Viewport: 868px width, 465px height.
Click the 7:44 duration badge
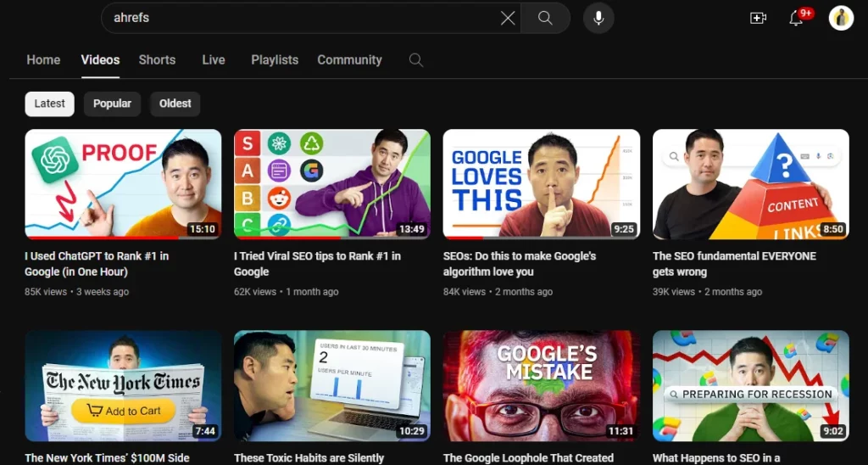click(204, 431)
